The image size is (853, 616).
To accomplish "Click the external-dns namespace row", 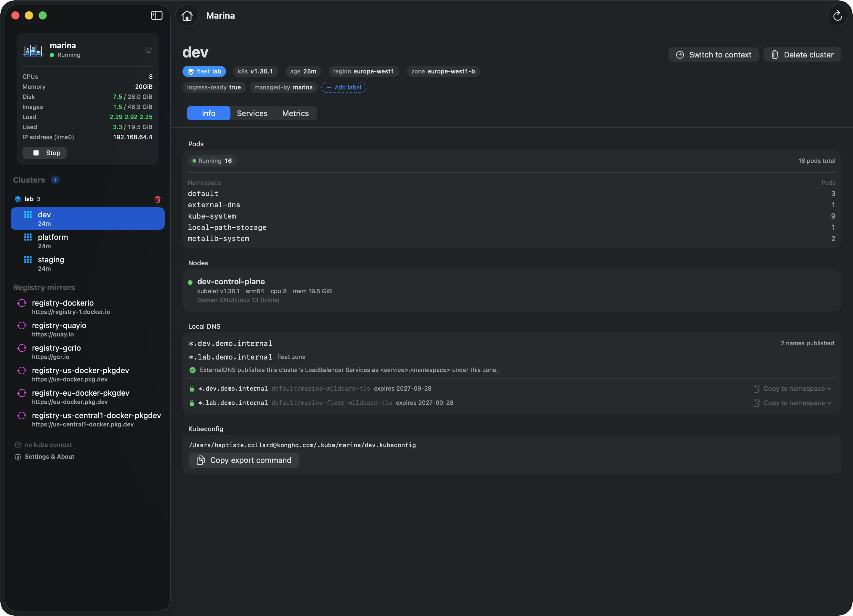I will coord(512,205).
